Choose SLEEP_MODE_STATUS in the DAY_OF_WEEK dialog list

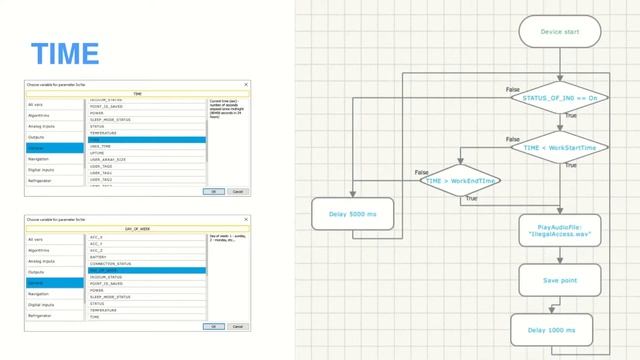click(x=147, y=297)
